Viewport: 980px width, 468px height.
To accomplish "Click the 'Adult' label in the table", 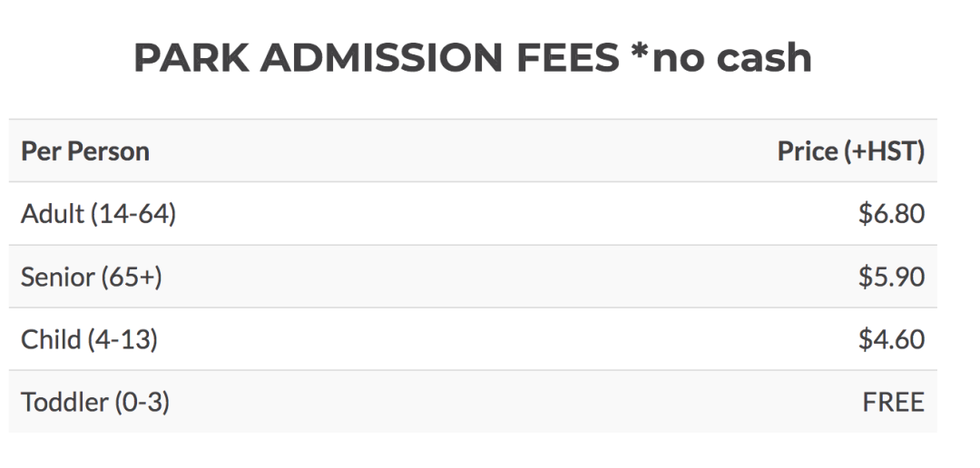I will 52,214.
